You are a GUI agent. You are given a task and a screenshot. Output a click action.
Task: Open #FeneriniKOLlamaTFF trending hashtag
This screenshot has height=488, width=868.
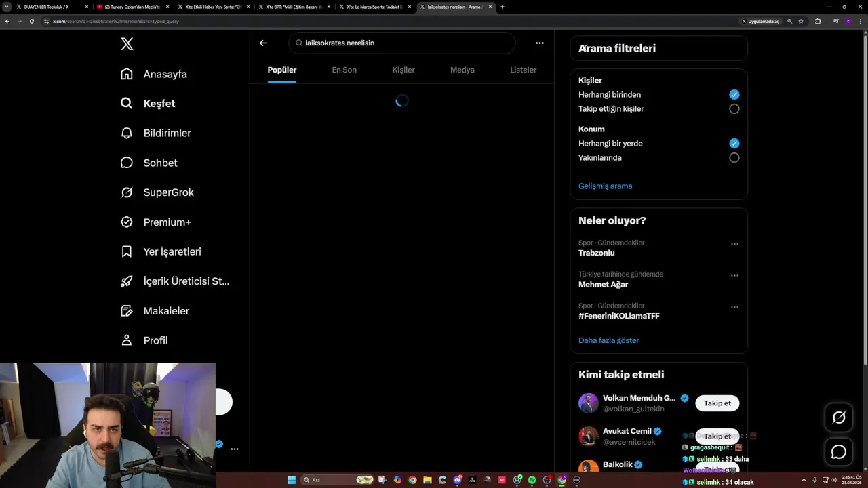(x=619, y=316)
